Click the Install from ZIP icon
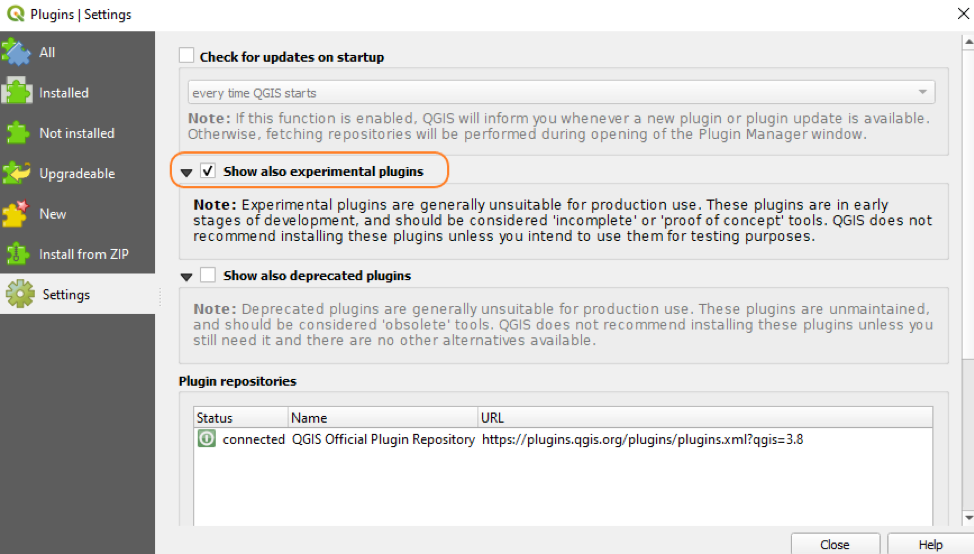The width and height of the screenshot is (974, 554). 17,254
